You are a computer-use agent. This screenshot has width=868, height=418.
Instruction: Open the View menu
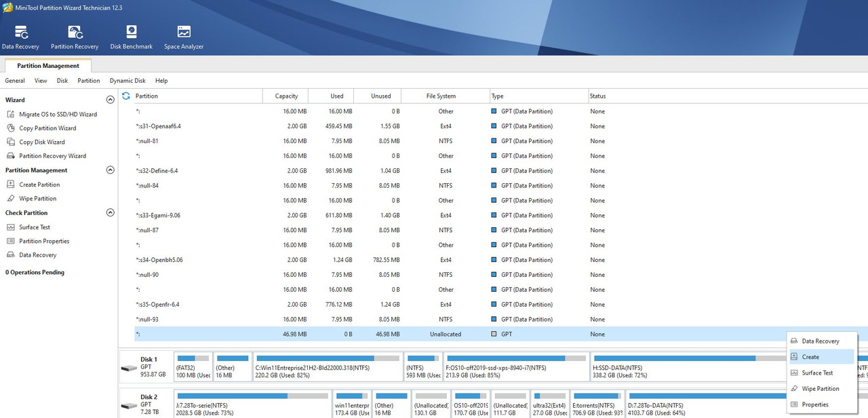41,81
